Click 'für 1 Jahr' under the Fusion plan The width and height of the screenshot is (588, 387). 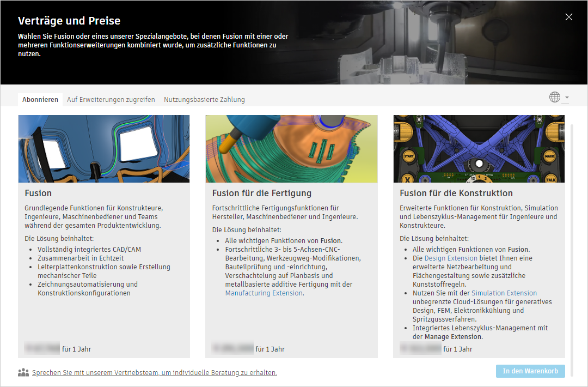pyautogui.click(x=77, y=349)
